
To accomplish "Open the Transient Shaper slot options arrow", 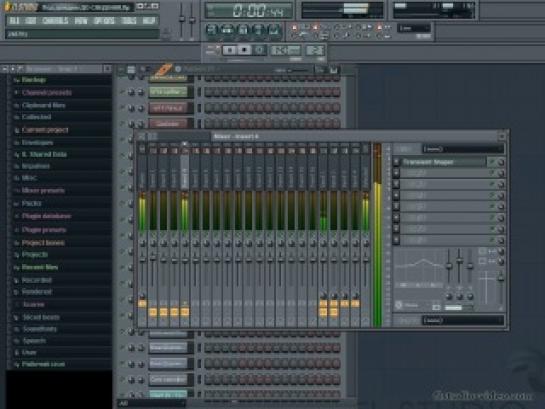I will point(396,162).
